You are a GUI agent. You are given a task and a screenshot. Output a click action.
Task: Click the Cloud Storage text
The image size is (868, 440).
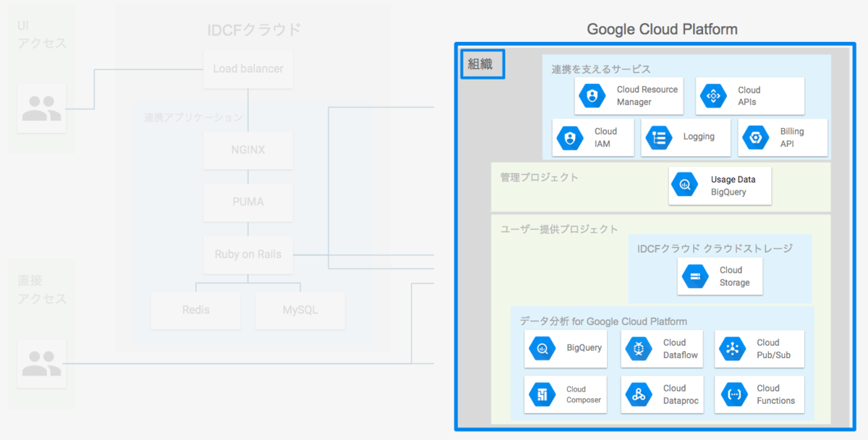(x=734, y=276)
